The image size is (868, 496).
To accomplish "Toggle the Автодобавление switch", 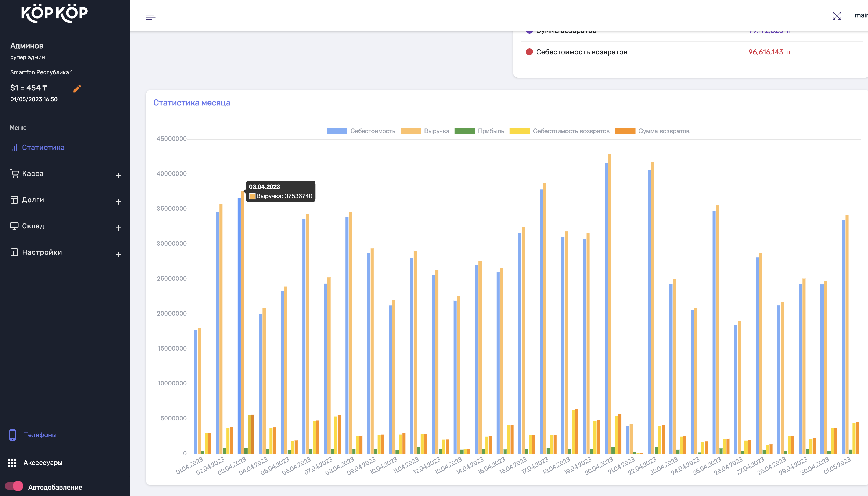I will 14,486.
